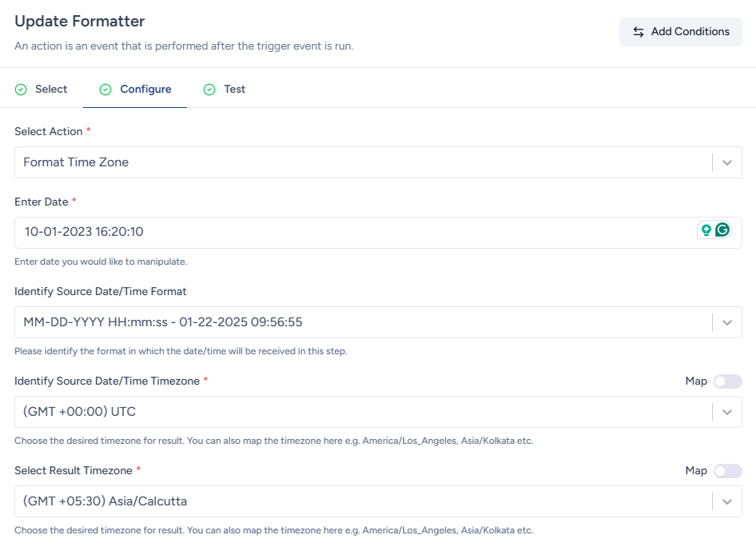Screen dimensions: 756x551
Task: Expand the Select Action dropdown arrow
Action: point(726,162)
